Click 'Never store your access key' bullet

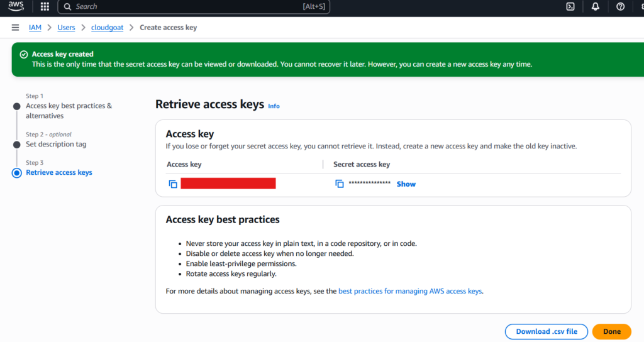click(x=301, y=243)
